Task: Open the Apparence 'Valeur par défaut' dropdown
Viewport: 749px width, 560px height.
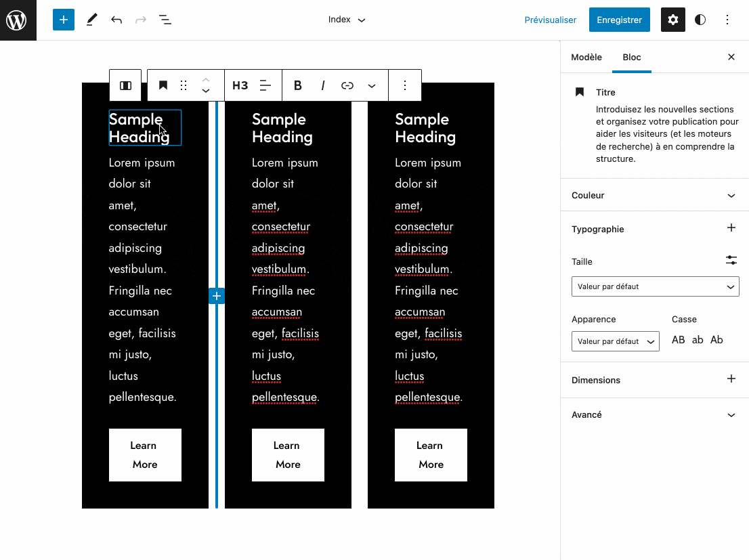Action: (x=615, y=341)
